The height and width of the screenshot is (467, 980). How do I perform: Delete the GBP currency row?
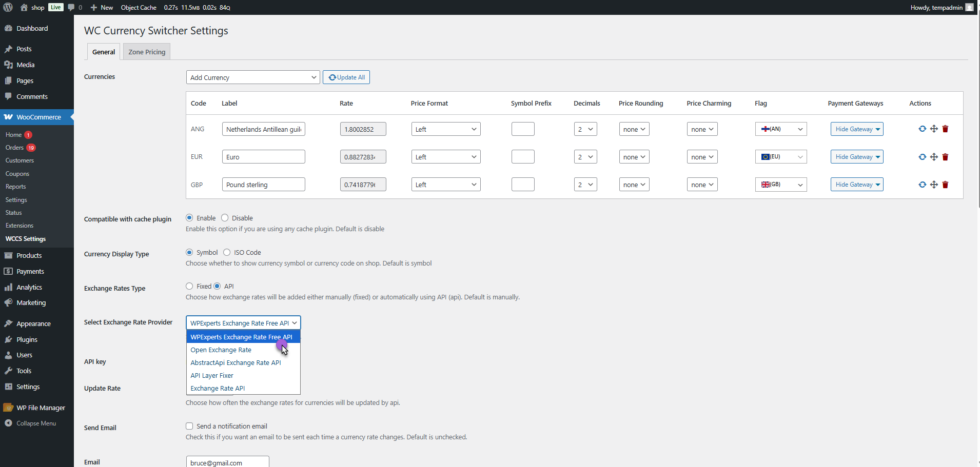tap(946, 184)
